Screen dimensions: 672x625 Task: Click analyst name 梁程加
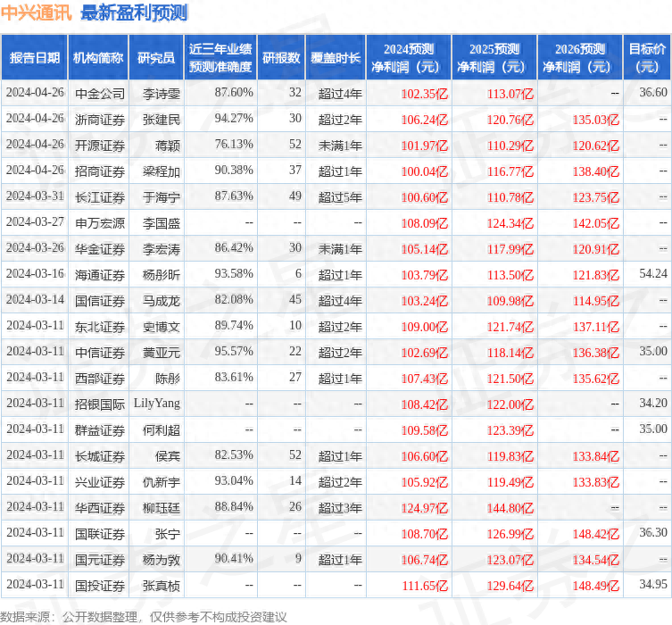click(x=162, y=171)
